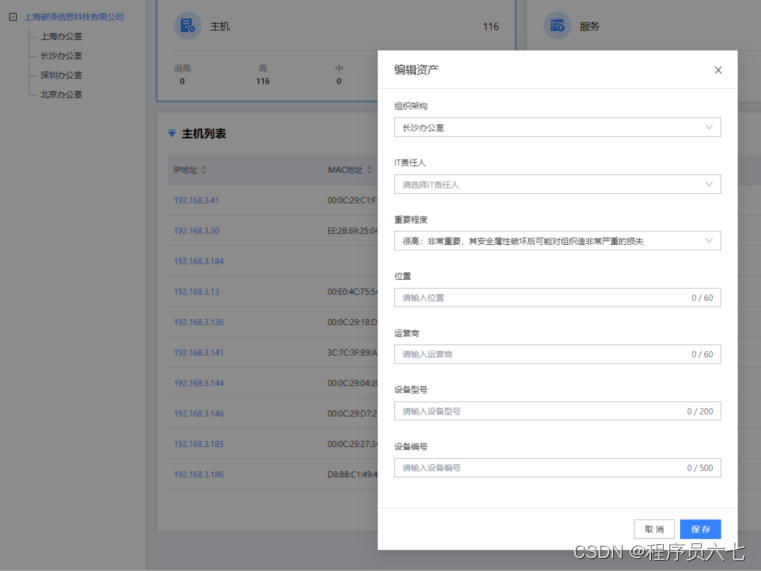Open host link 192.168.3.146

coord(199,414)
